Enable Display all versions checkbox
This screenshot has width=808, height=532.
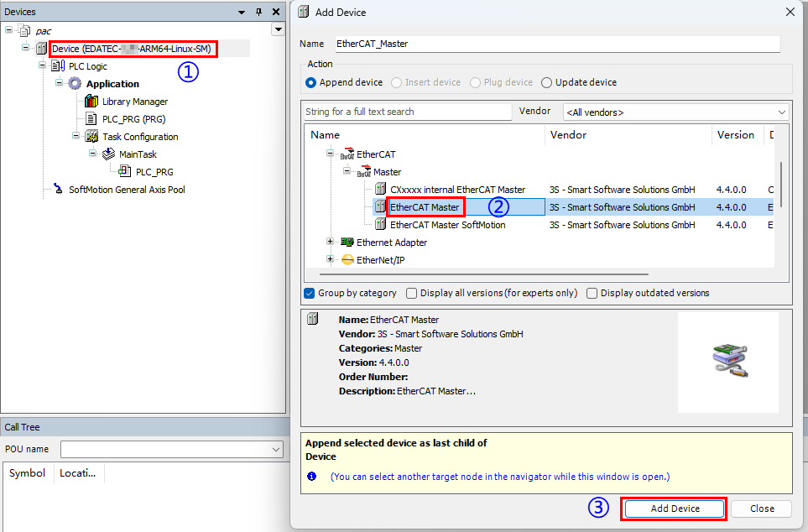(411, 293)
